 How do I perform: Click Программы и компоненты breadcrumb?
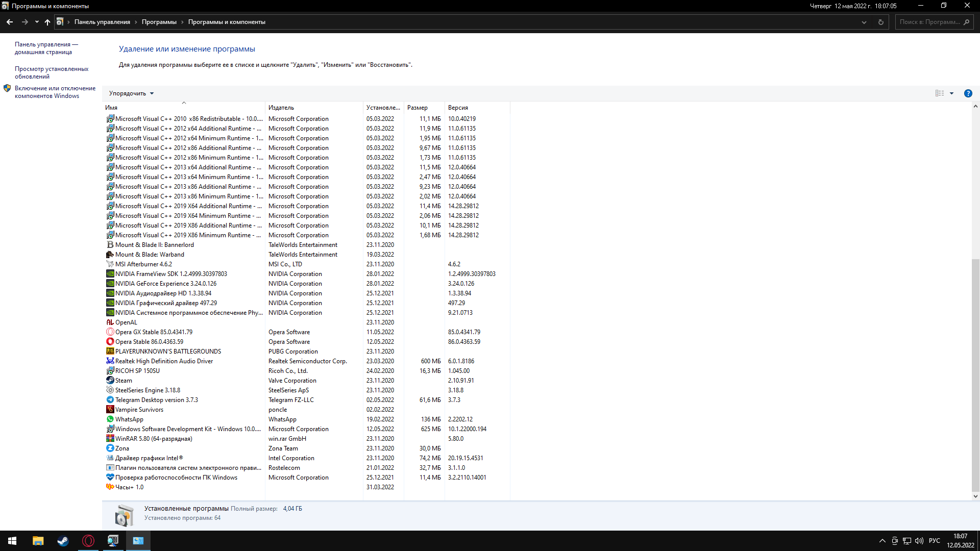(x=227, y=22)
